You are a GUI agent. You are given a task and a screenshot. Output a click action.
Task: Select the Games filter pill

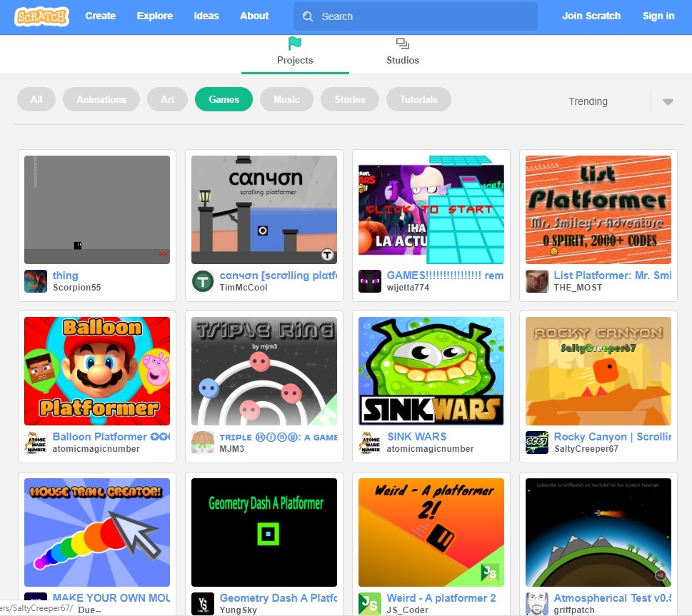pyautogui.click(x=224, y=99)
